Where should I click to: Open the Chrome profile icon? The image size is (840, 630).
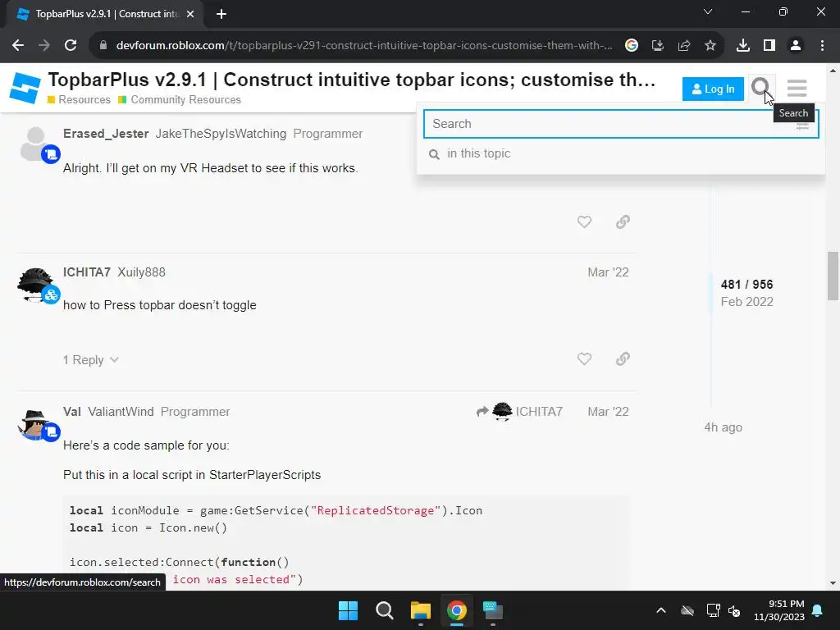[x=796, y=46]
